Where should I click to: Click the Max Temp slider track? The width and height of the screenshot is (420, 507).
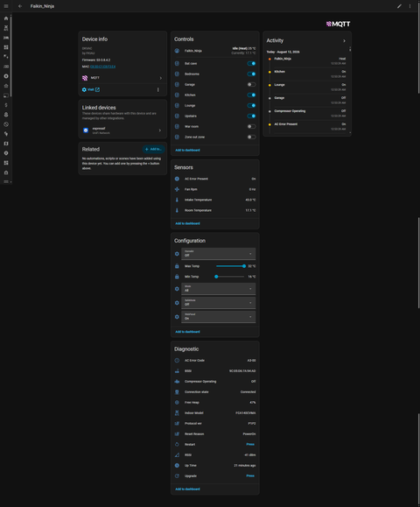click(x=230, y=266)
